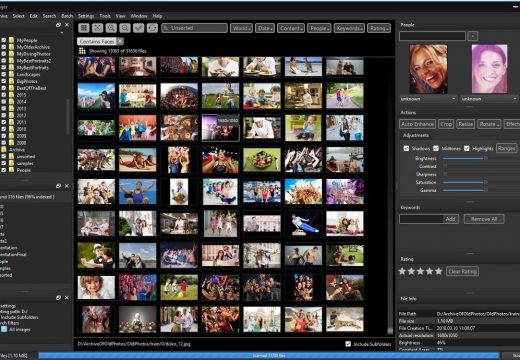520x360 pixels.
Task: Click the Remove All keywords button
Action: point(484,219)
